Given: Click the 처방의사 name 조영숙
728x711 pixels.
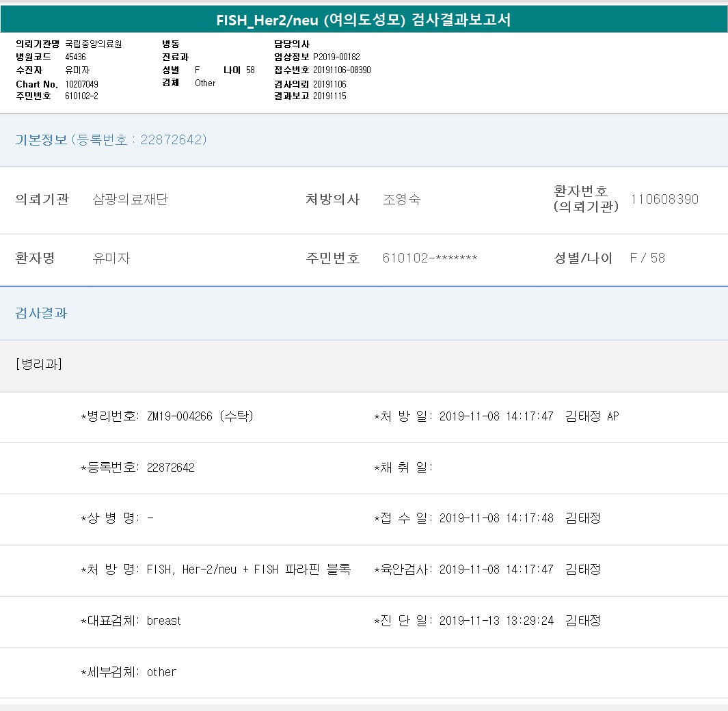Looking at the screenshot, I should pos(402,200).
